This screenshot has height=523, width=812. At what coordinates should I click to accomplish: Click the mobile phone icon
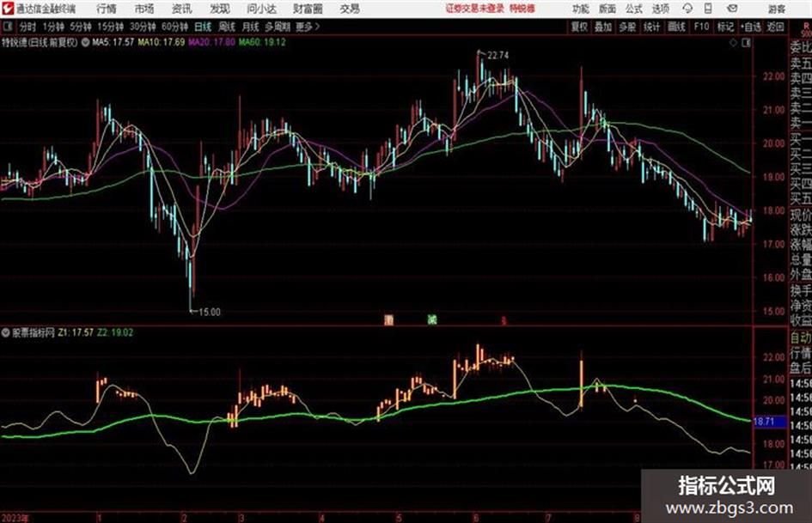(708, 9)
